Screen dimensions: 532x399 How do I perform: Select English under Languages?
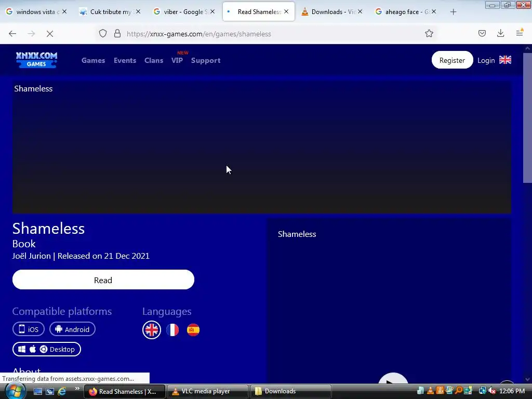[x=152, y=330]
